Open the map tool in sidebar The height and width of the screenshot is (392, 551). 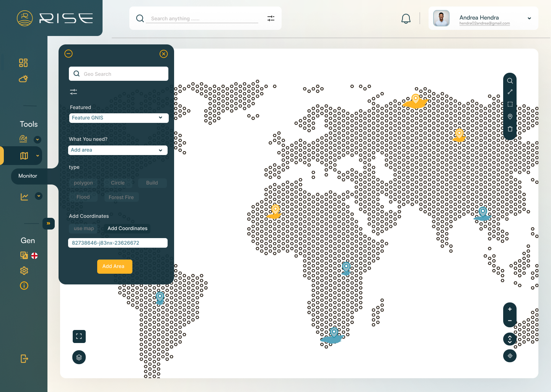pos(24,156)
